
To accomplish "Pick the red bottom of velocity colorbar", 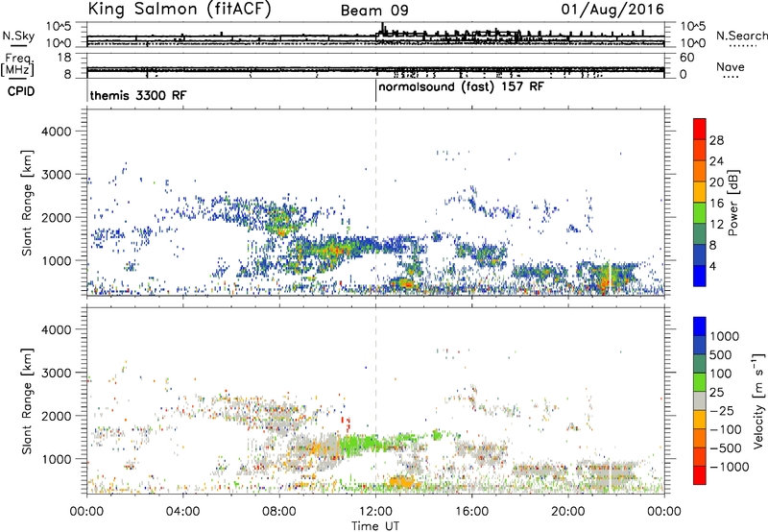I will 700,475.
